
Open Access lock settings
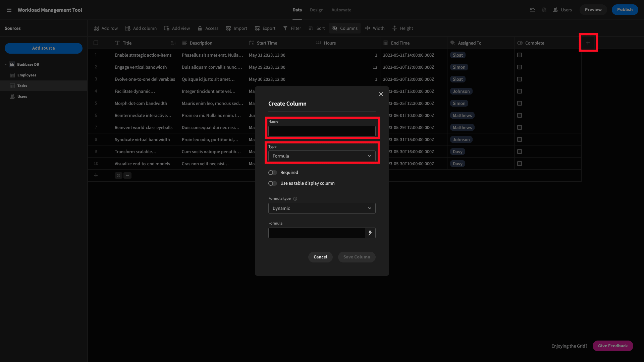[208, 28]
